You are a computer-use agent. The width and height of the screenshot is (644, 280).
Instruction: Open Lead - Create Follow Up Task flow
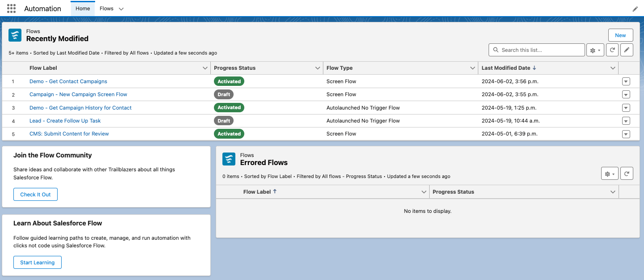(65, 121)
